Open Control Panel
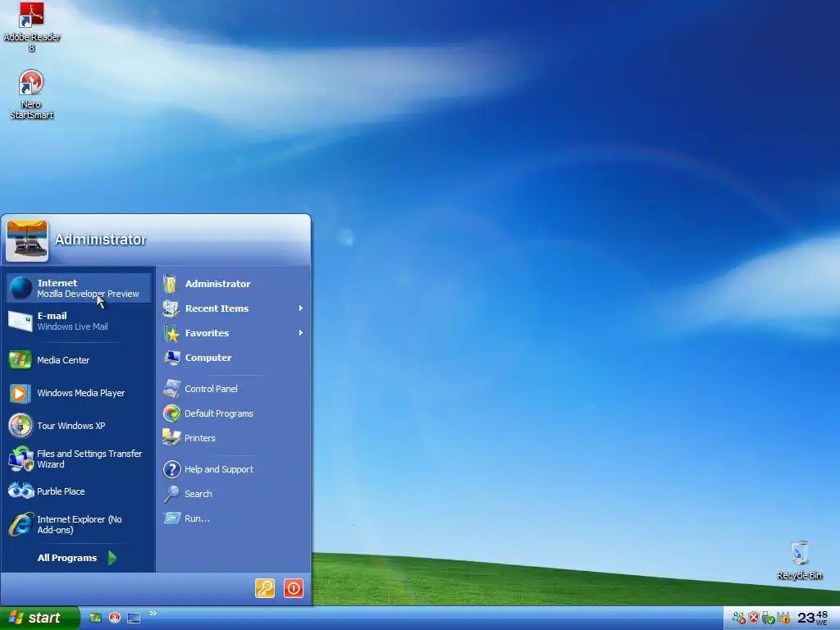 coord(234,389)
